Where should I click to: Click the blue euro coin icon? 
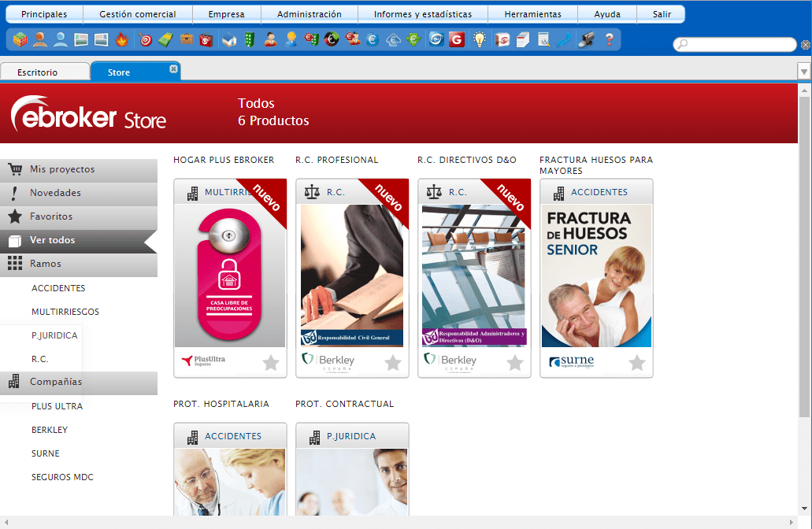click(373, 40)
